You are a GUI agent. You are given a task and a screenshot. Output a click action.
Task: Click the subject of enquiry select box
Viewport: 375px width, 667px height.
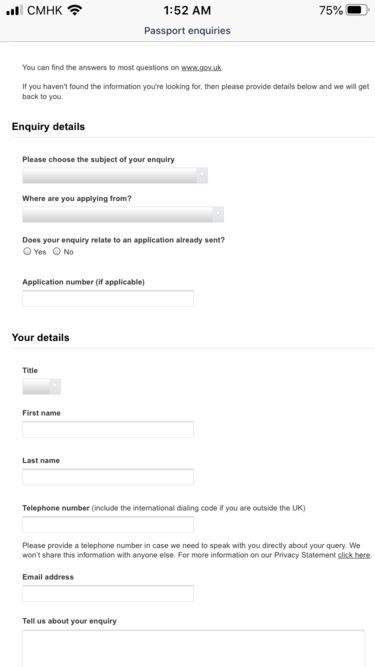point(115,175)
